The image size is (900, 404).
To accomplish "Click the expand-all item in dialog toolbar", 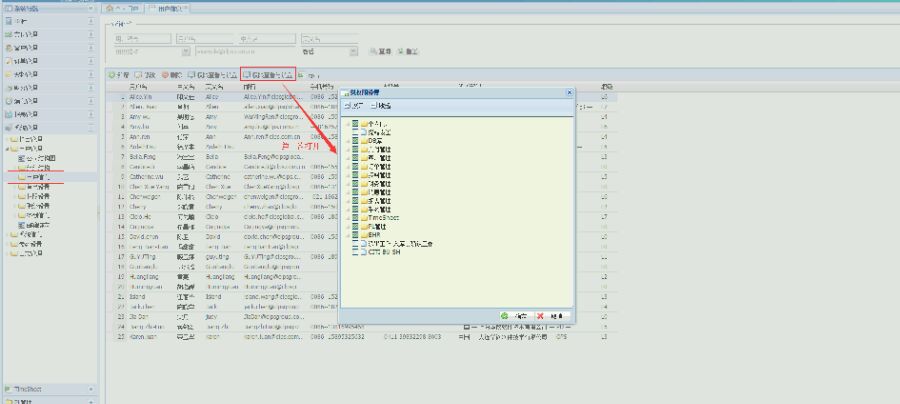I will click(354, 106).
